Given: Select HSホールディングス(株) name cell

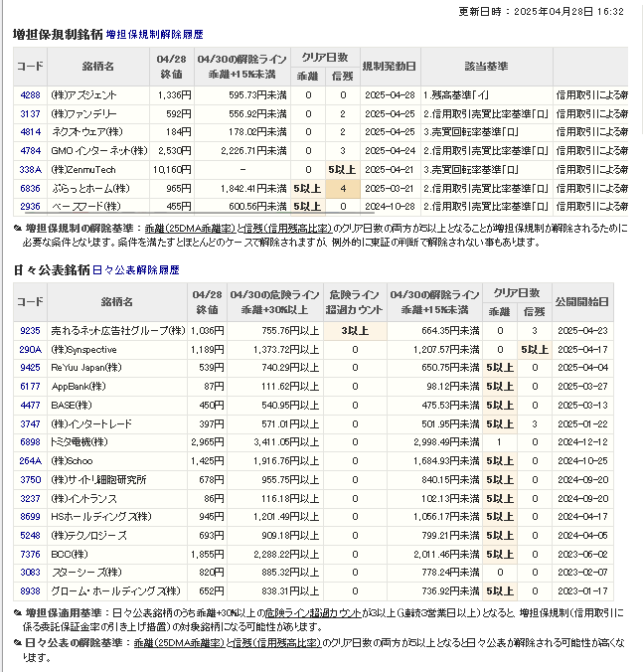Looking at the screenshot, I should pyautogui.click(x=117, y=517).
